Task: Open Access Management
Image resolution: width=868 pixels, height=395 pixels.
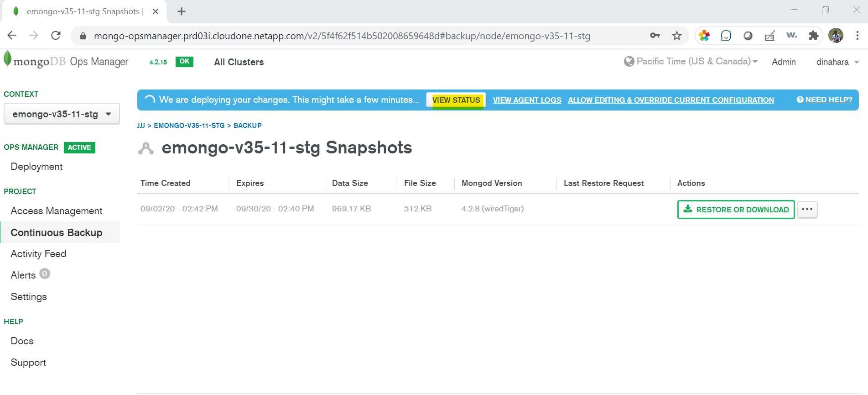Action: click(57, 211)
